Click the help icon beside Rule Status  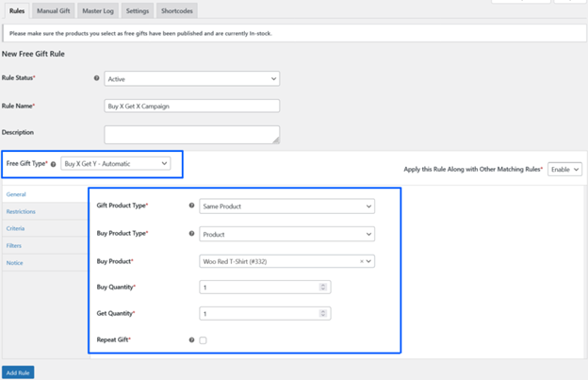(97, 78)
